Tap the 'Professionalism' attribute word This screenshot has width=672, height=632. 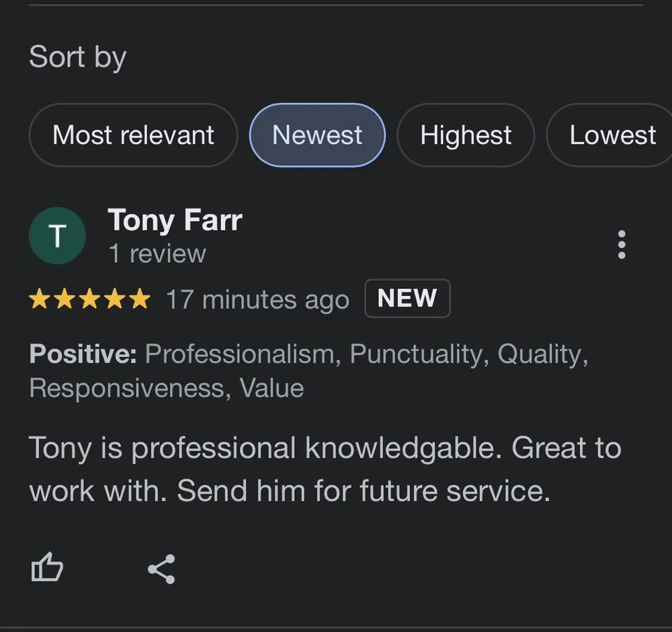240,354
